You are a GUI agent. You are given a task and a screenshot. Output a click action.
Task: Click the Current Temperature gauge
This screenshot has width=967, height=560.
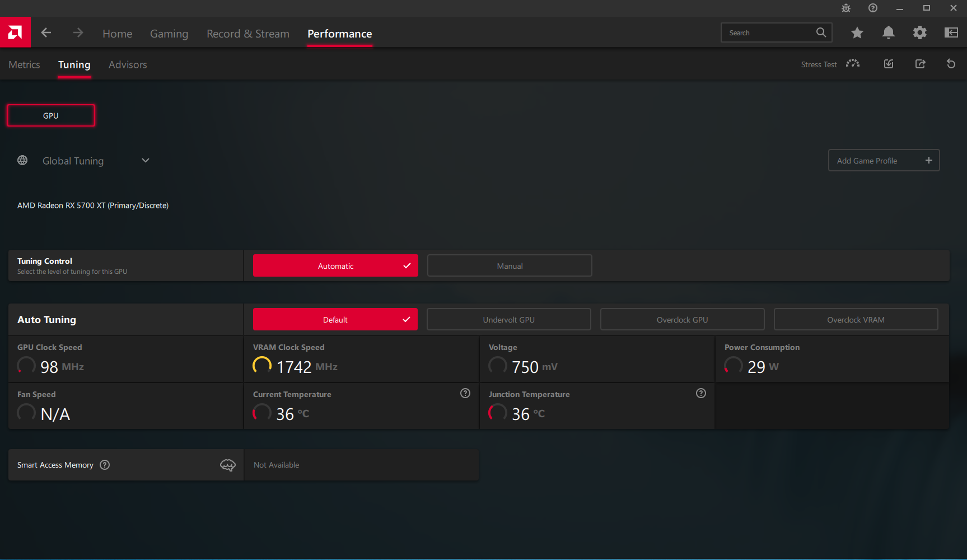[x=262, y=413]
